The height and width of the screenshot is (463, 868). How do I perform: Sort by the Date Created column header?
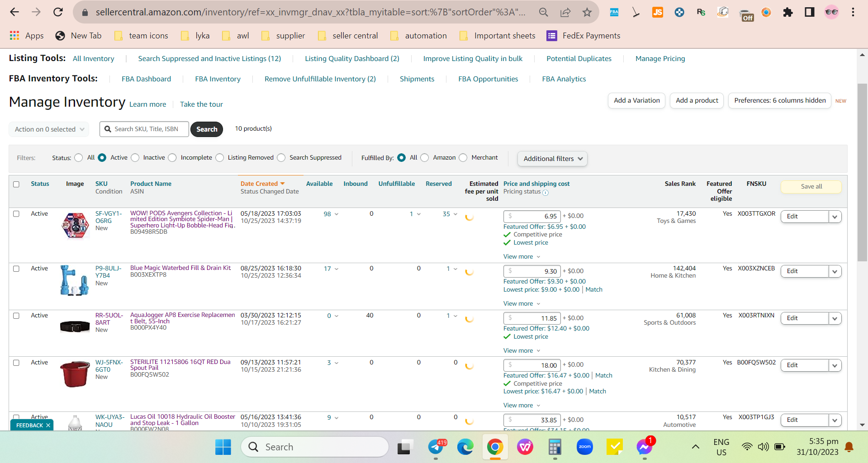coord(262,184)
